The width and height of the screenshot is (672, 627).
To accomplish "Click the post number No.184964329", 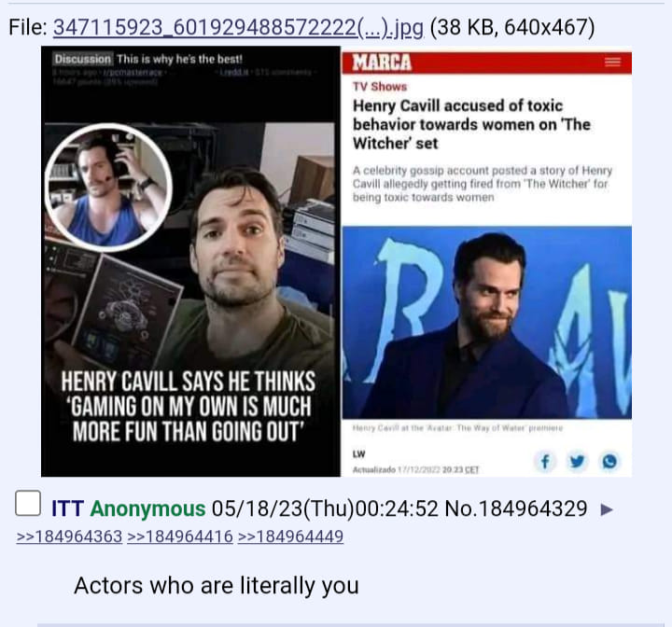I will (x=516, y=509).
